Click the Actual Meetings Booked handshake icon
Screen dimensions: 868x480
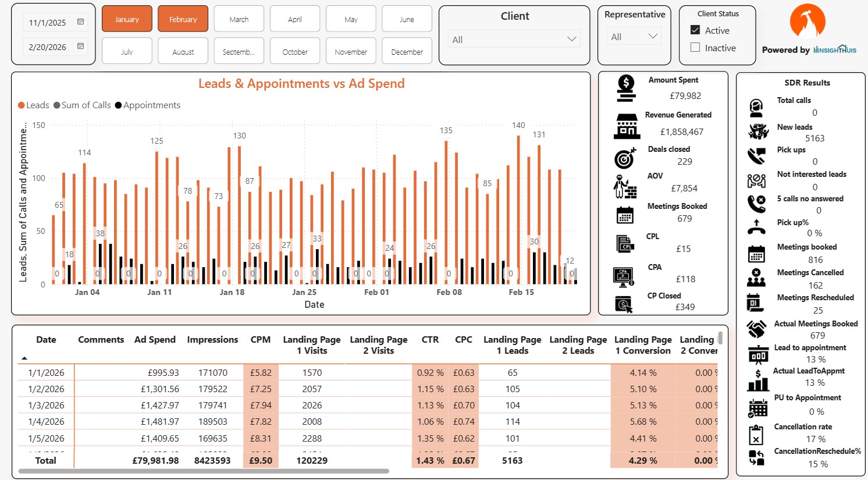(x=756, y=329)
